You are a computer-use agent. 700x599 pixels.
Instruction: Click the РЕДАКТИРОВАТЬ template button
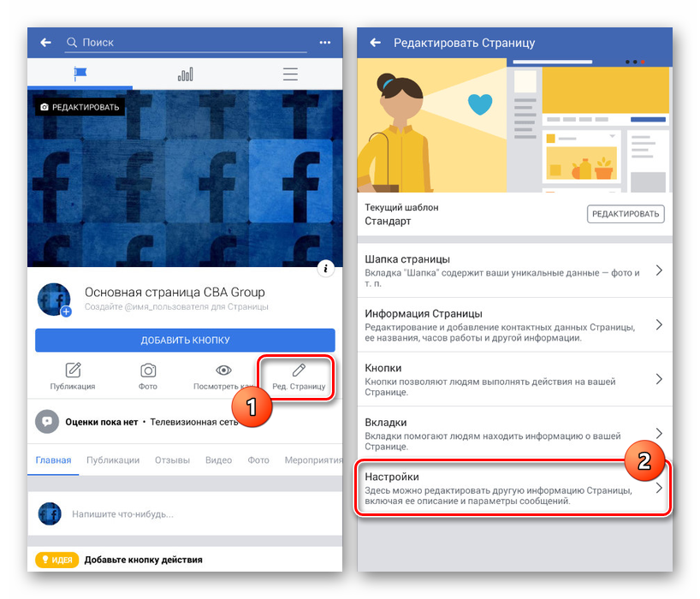coord(626,214)
